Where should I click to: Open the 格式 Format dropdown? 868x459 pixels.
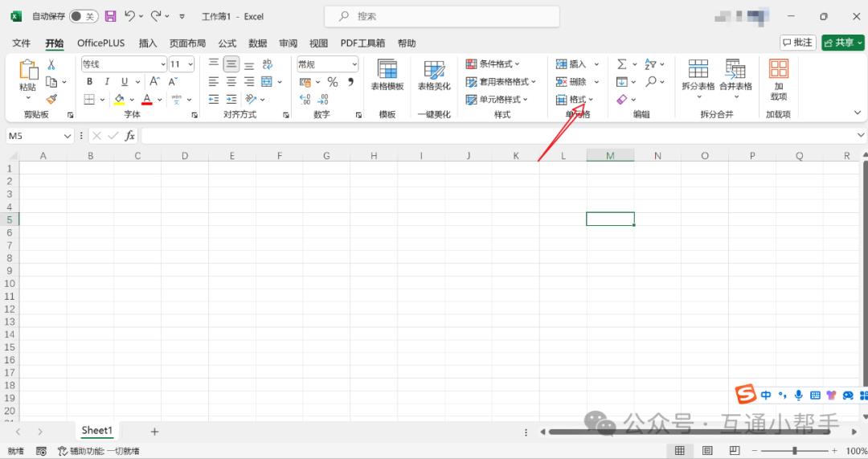coord(575,100)
